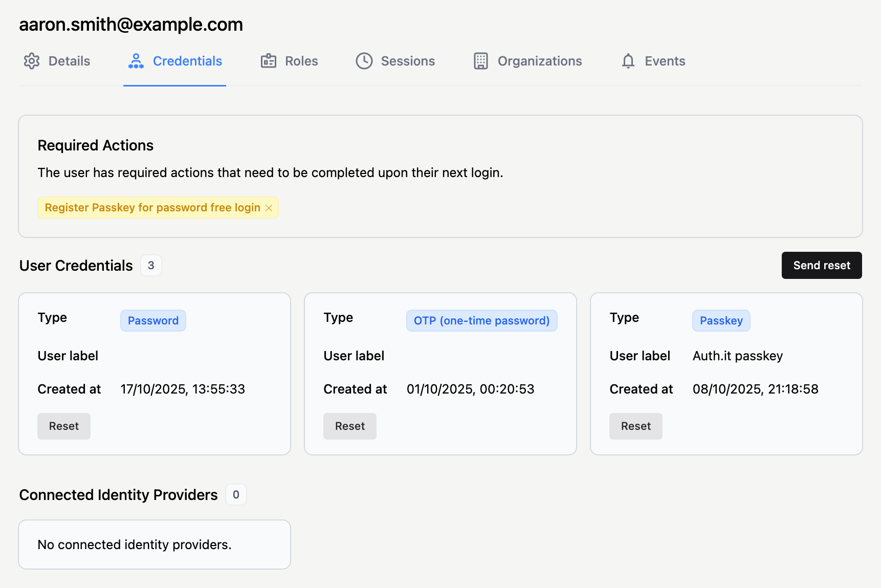Go to the Sessions tab
Viewport: 881px width, 588px height.
coord(407,61)
